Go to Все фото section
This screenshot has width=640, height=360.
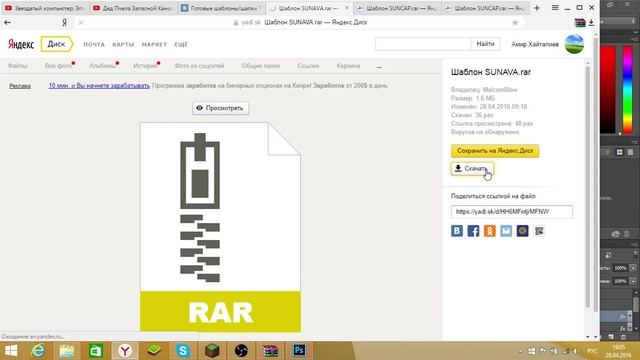point(58,66)
